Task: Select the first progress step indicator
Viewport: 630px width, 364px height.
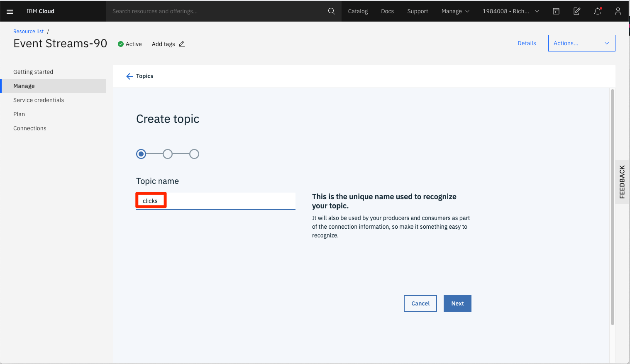Action: (141, 154)
